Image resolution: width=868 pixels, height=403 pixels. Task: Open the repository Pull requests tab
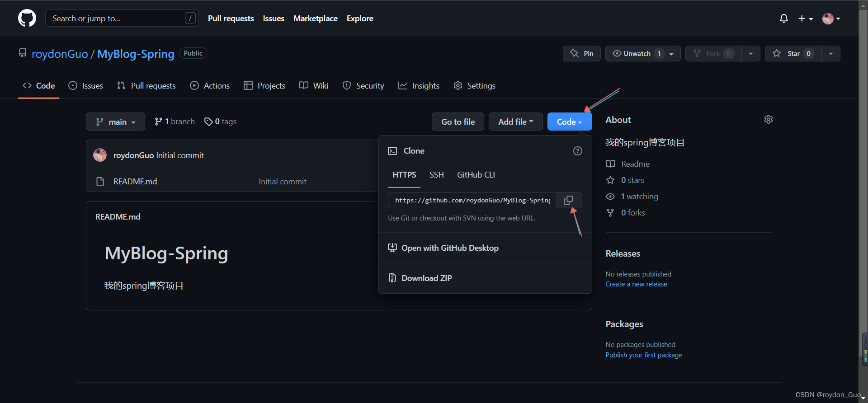pos(146,85)
